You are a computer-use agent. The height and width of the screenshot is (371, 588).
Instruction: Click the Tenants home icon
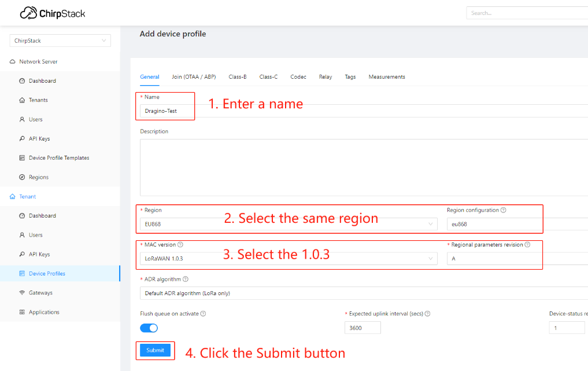click(22, 100)
